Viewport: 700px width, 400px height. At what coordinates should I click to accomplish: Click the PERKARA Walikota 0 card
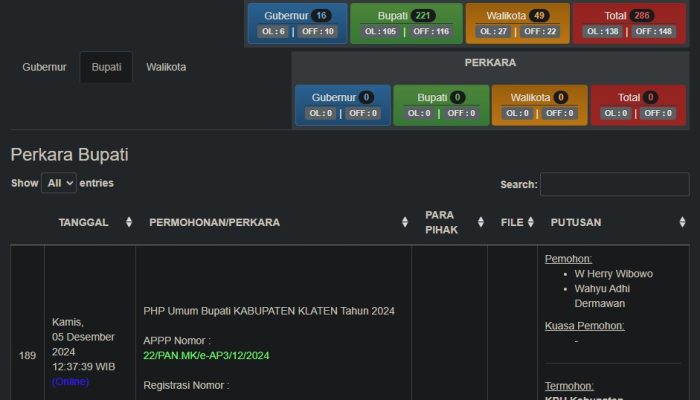[x=539, y=105]
